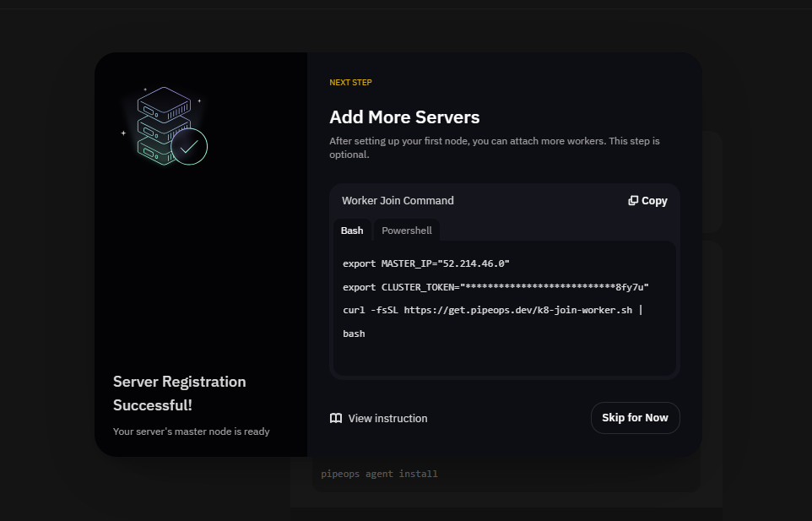Screen dimensions: 812x521
Task: Click the green checkmark circle badge
Action: tap(189, 147)
